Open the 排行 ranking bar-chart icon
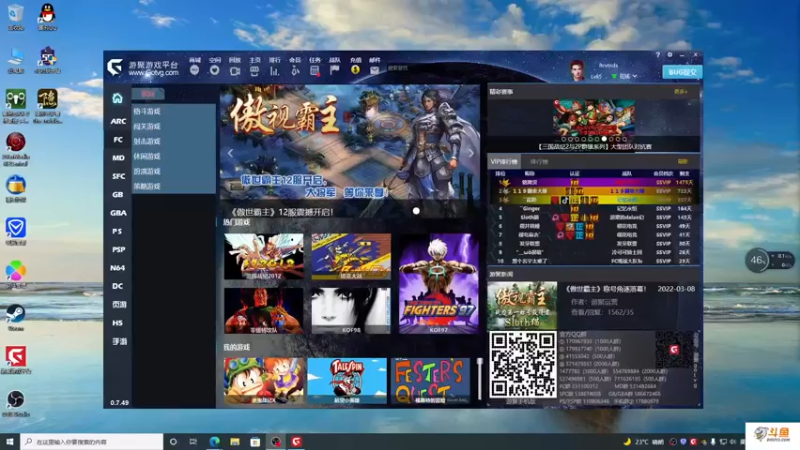 274,71
